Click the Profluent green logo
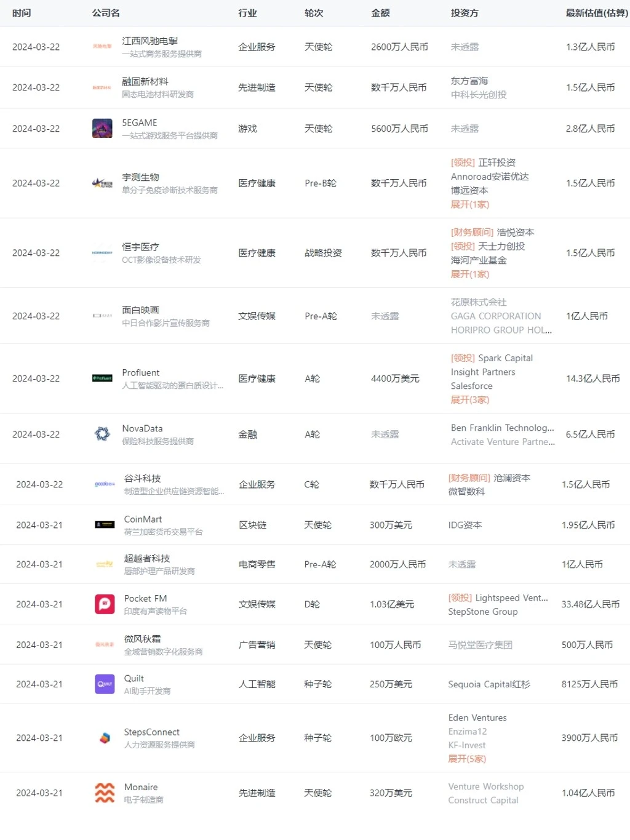 (102, 378)
